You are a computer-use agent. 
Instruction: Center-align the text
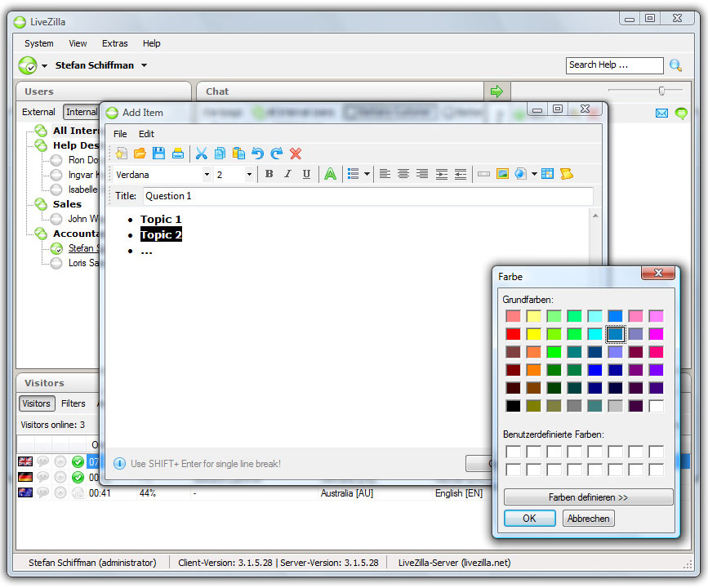pyautogui.click(x=403, y=174)
